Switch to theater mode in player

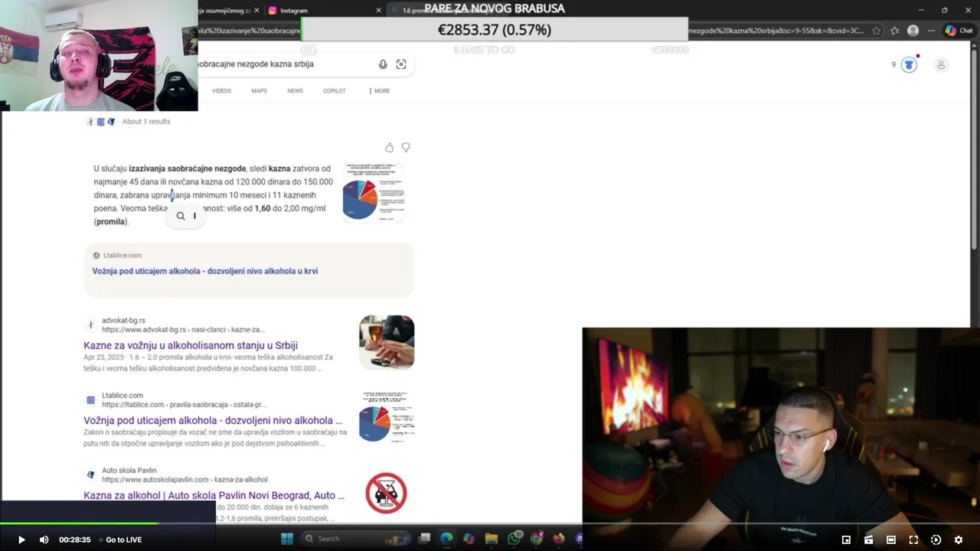click(x=891, y=540)
